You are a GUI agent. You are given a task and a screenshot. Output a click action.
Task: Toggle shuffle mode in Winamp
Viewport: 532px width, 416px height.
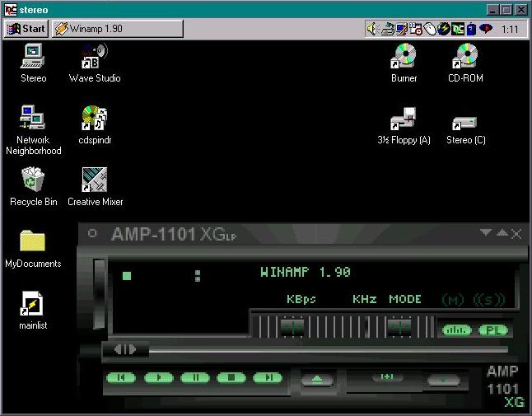[x=387, y=377]
